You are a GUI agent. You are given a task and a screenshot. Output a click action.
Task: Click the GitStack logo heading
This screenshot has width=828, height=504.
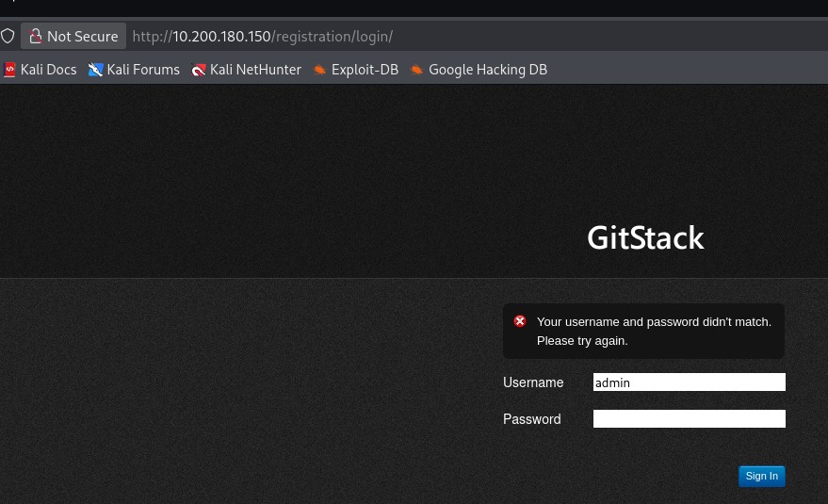click(645, 237)
